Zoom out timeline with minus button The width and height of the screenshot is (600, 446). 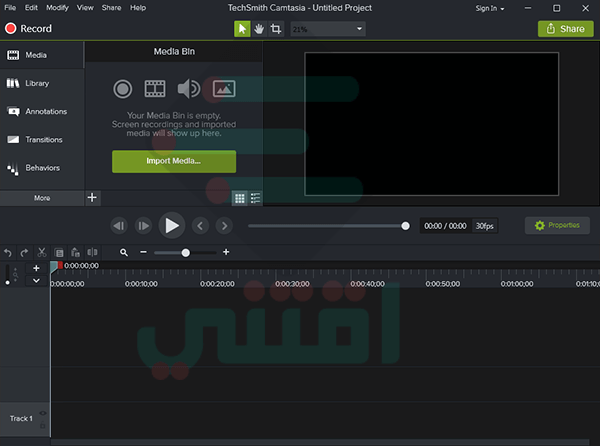pos(143,252)
